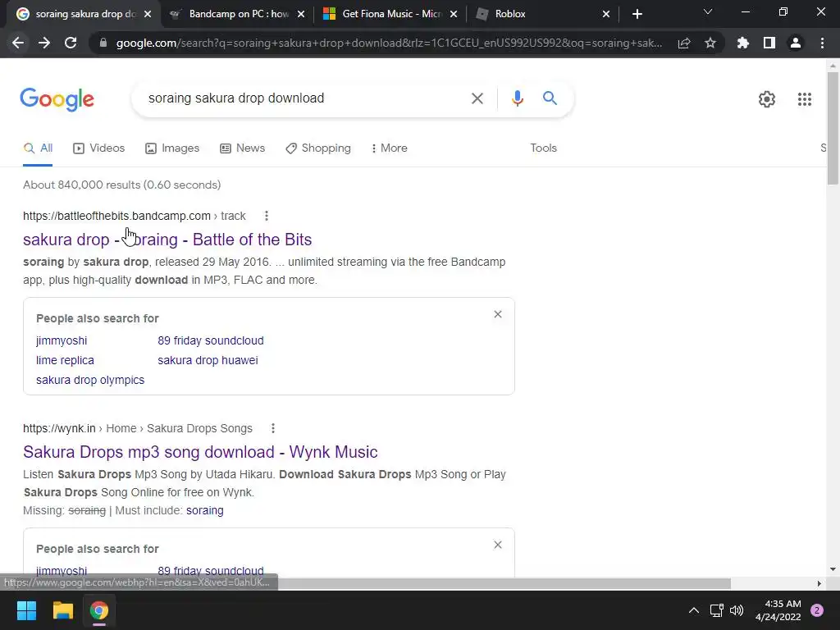Image resolution: width=840 pixels, height=630 pixels.
Task: Close the Roblox tab
Action: click(x=606, y=15)
